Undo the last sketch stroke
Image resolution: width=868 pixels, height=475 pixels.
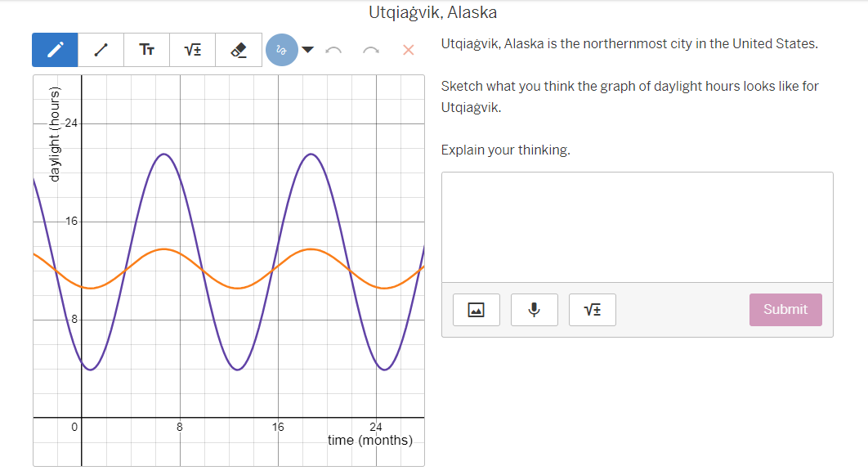click(333, 50)
